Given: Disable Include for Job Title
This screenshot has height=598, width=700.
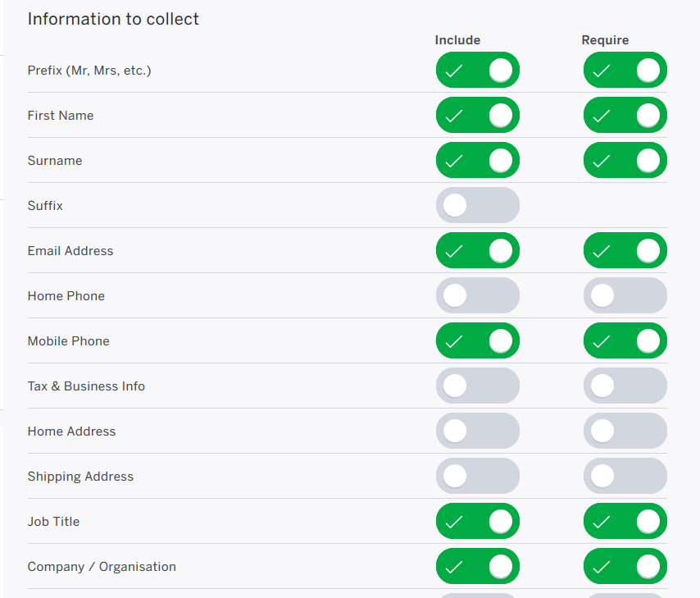Looking at the screenshot, I should click(x=477, y=521).
